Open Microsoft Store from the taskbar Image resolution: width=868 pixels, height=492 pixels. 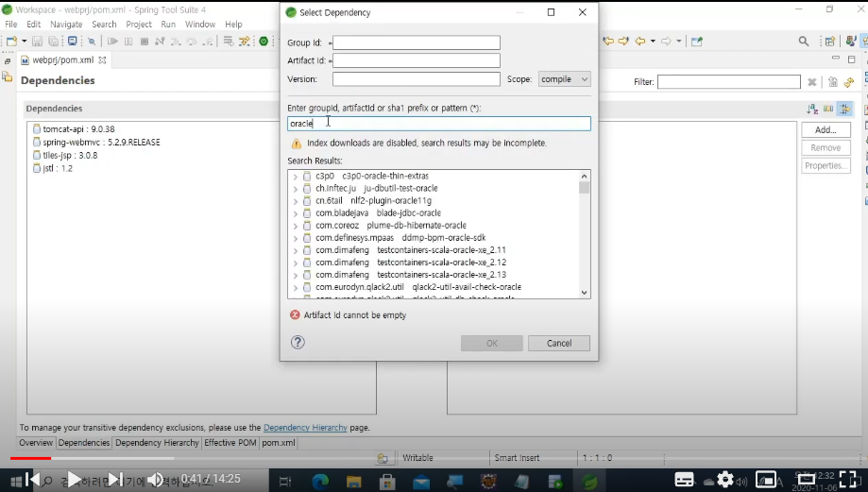387,482
